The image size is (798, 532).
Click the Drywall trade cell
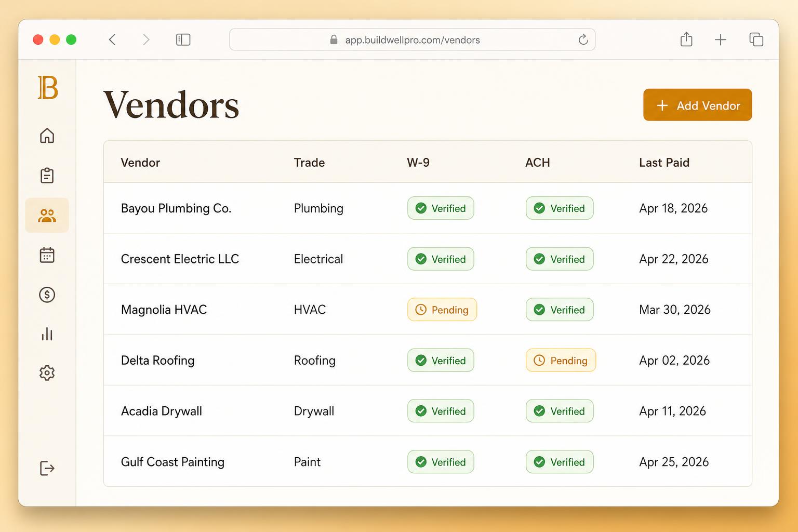coord(314,411)
